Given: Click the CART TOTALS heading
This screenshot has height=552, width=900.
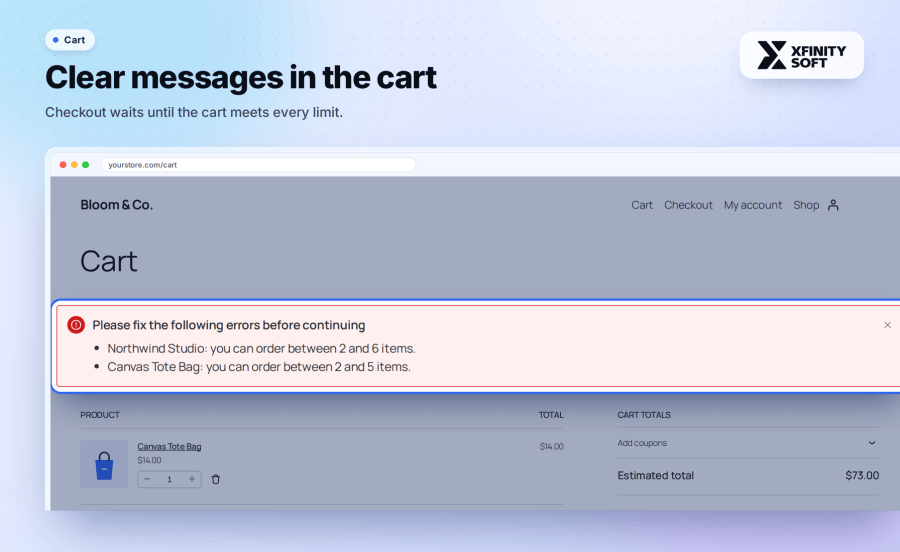Looking at the screenshot, I should (x=644, y=415).
